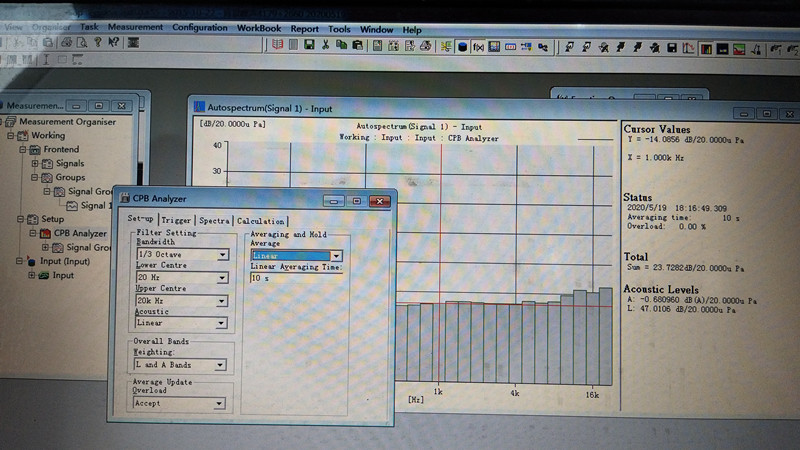The image size is (800, 450).
Task: Click the Save floppy icon beside the scissors
Action: 310,46
